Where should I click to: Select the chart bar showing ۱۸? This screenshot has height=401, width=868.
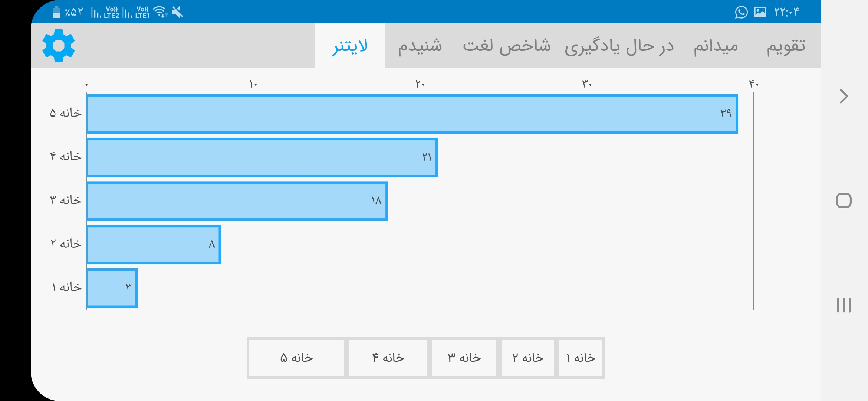tap(237, 201)
